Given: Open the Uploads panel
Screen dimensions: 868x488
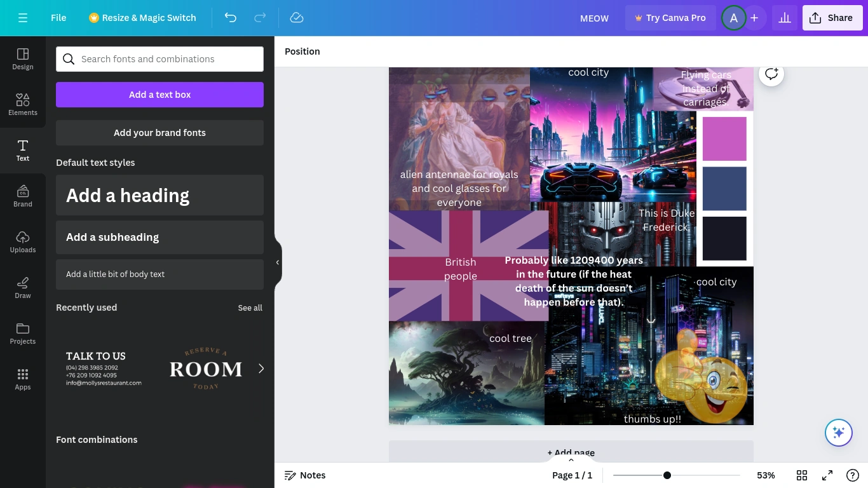Looking at the screenshot, I should (x=22, y=241).
